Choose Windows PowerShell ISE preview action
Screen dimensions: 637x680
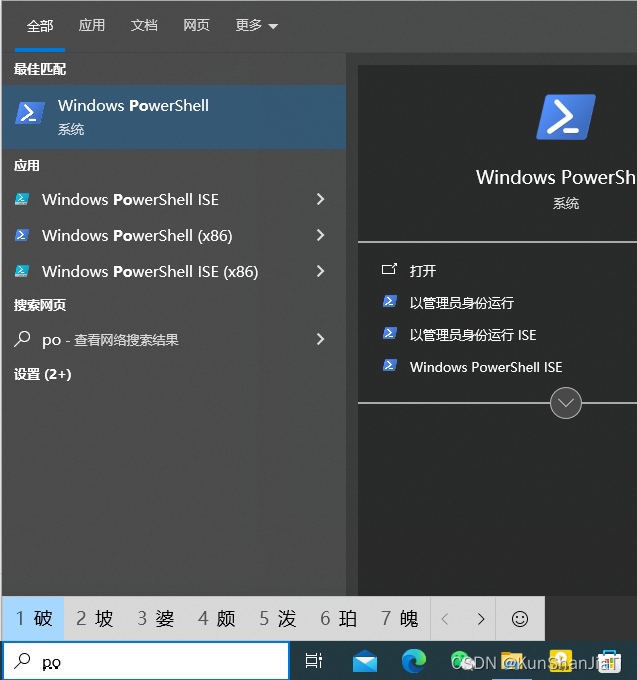(486, 367)
